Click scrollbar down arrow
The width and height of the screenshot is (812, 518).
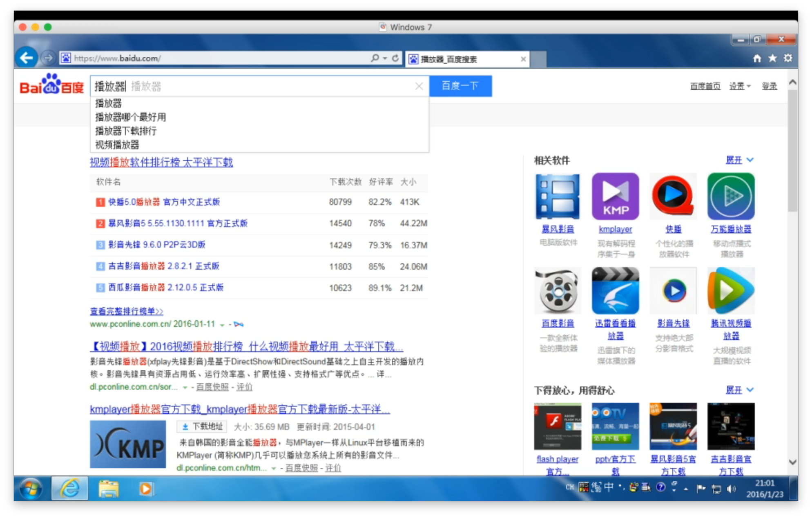pos(792,462)
